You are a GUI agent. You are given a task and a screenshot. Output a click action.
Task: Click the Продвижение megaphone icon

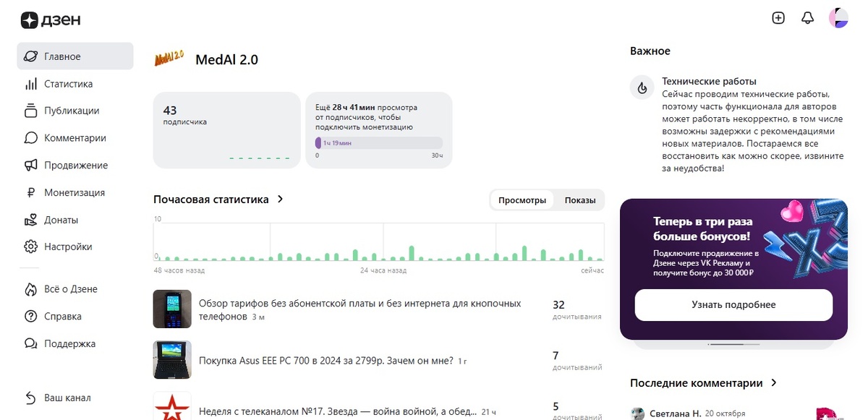(30, 166)
